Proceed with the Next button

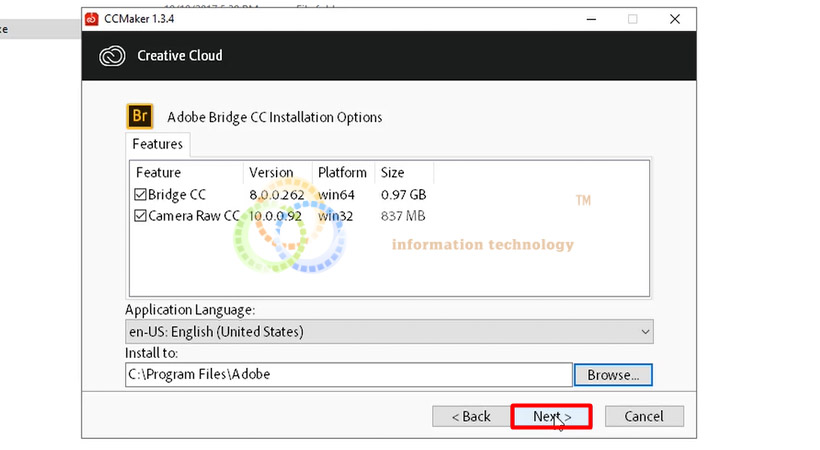pyautogui.click(x=551, y=416)
